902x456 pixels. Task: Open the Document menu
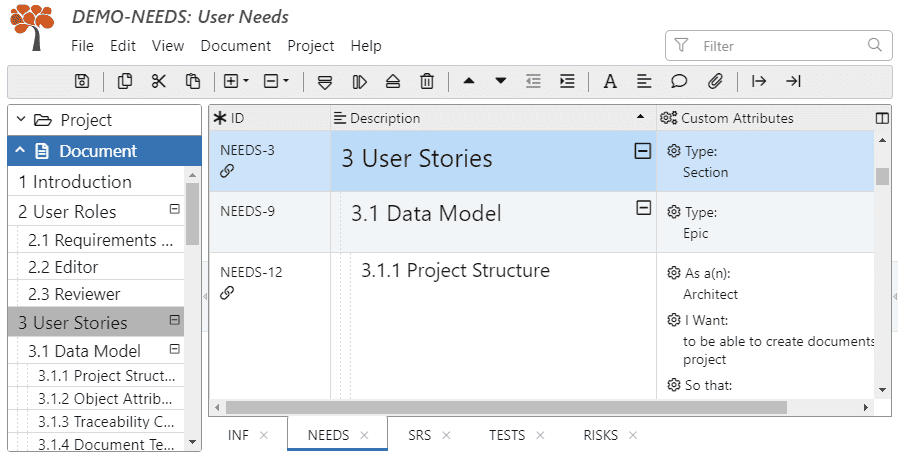click(235, 46)
